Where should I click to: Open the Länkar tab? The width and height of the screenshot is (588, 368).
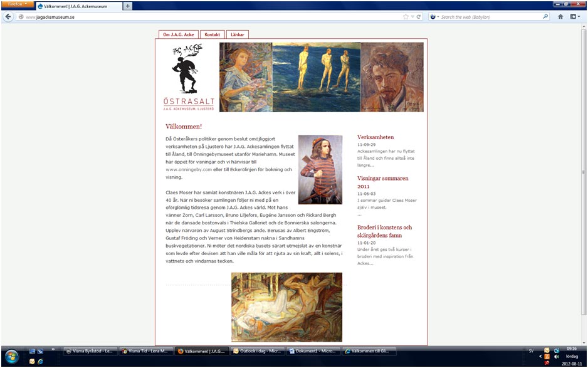click(x=238, y=34)
